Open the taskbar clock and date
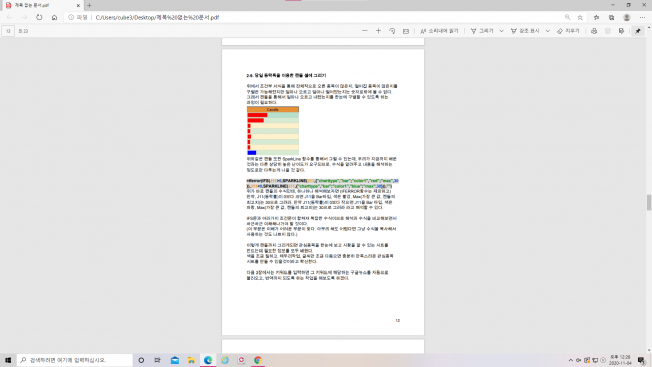Viewport: 652px width, 367px height. (620, 360)
